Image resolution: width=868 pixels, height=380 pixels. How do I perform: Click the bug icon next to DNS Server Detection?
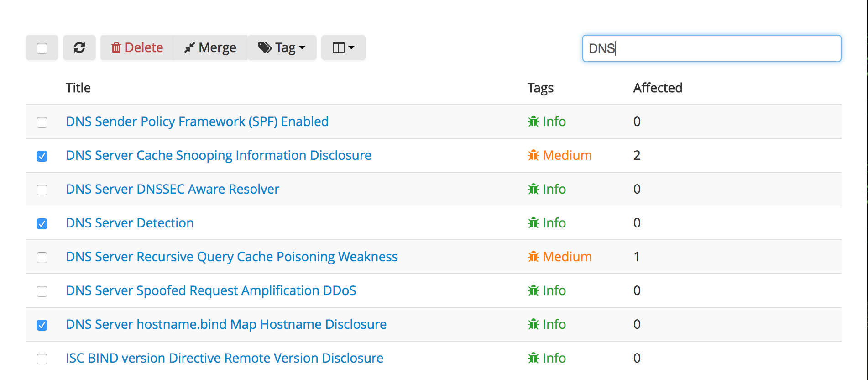[533, 223]
